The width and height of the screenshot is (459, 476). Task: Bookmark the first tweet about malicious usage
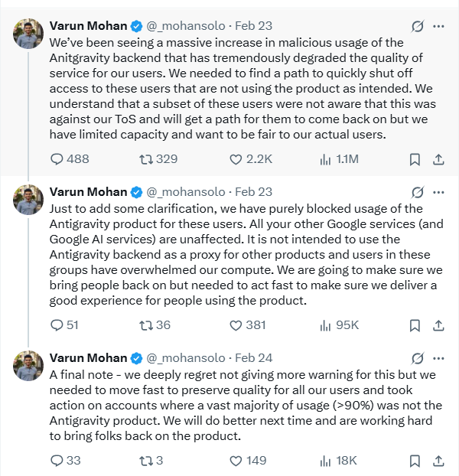pos(414,159)
